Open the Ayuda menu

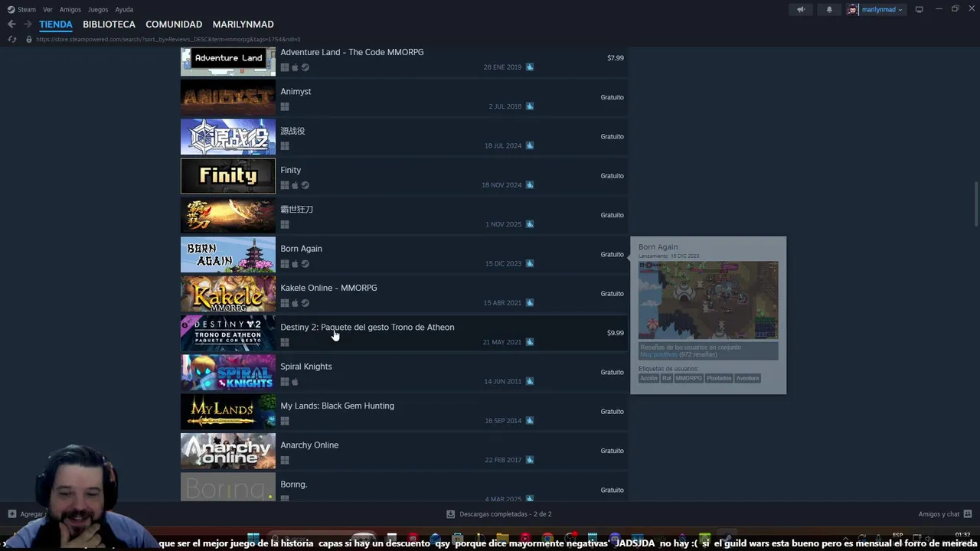[x=124, y=9]
